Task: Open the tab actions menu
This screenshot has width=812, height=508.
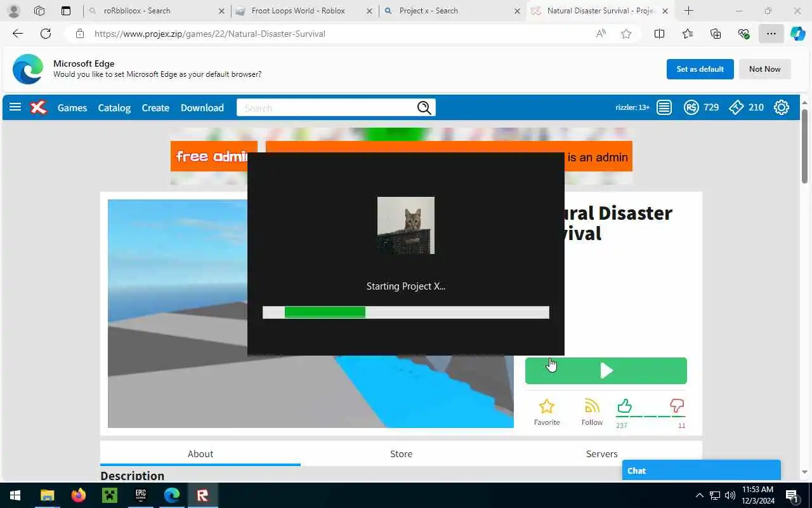Action: tap(65, 11)
